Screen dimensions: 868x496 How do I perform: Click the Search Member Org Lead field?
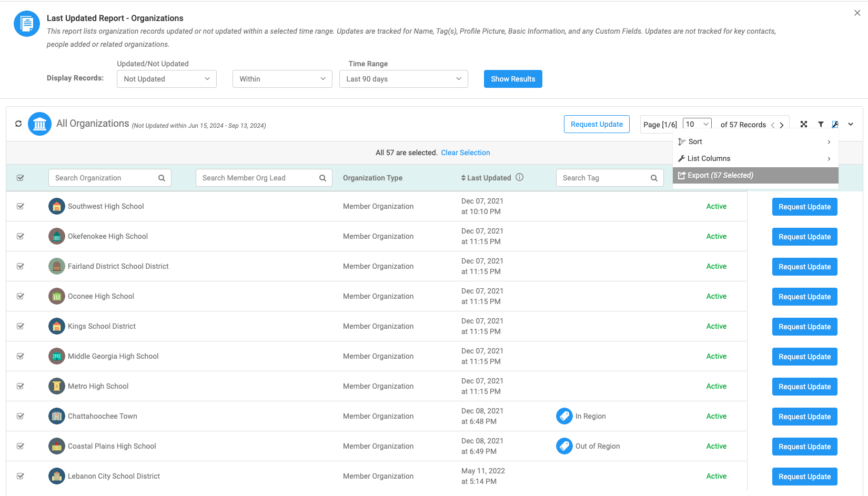coord(264,178)
